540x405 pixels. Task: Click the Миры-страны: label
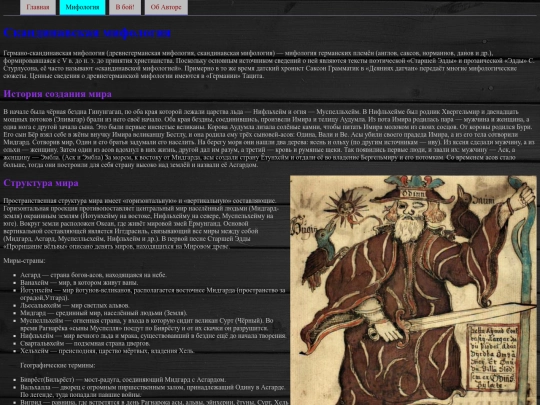24,261
